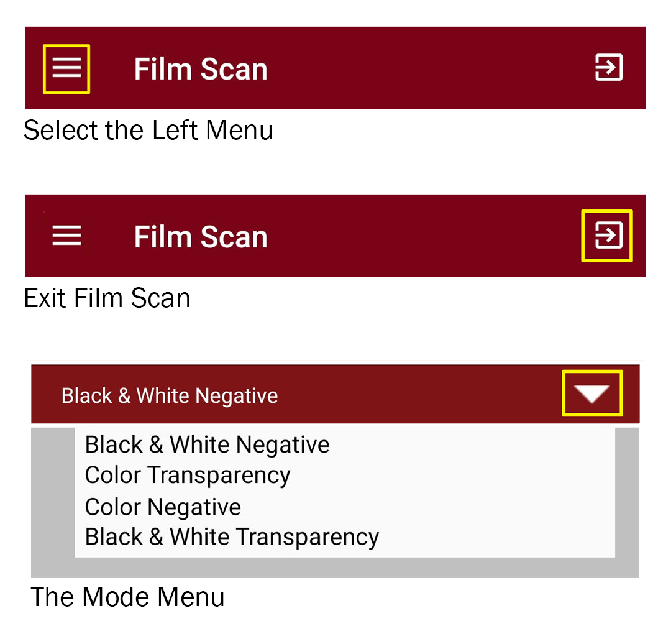This screenshot has height=644, width=671.
Task: Open the highlighted hamburger menu icon
Action: pos(66,68)
